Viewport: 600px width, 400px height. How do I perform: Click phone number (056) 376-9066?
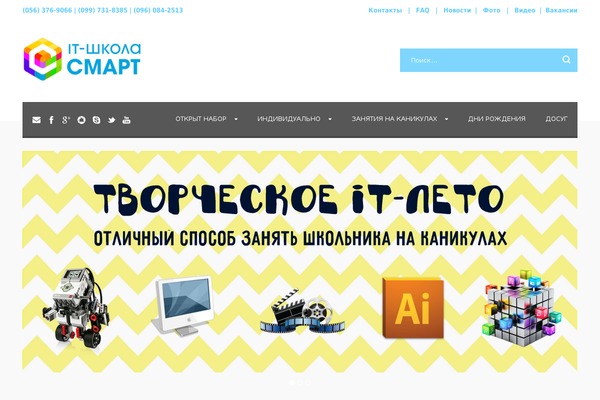[x=47, y=10]
